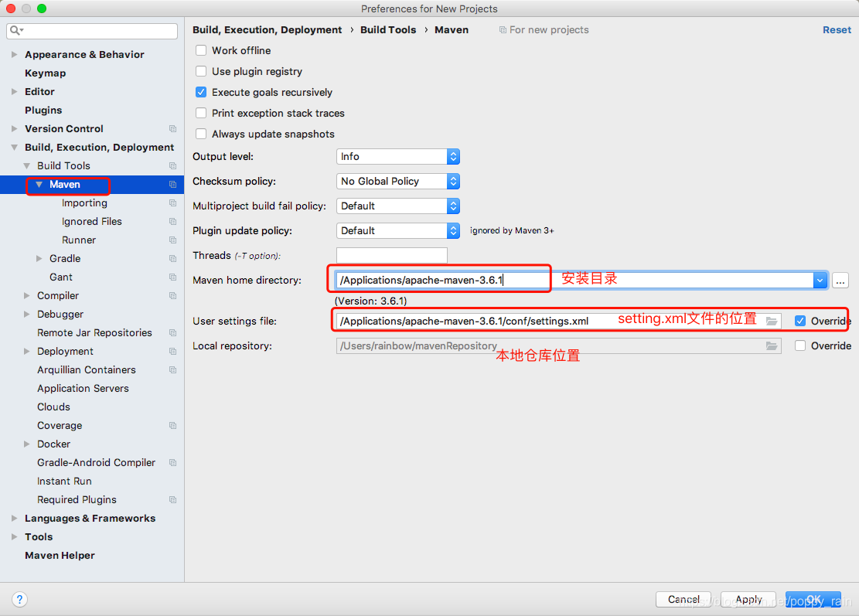The image size is (859, 616).
Task: Click project-level icon beside Importing
Action: coord(172,203)
